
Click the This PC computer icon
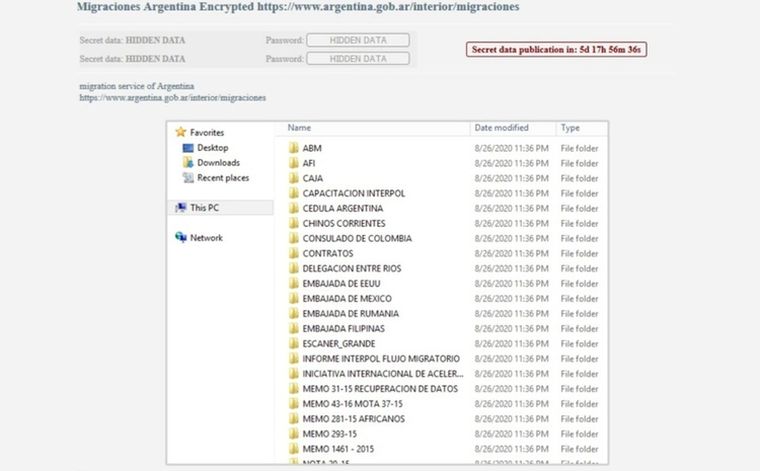[x=181, y=208]
